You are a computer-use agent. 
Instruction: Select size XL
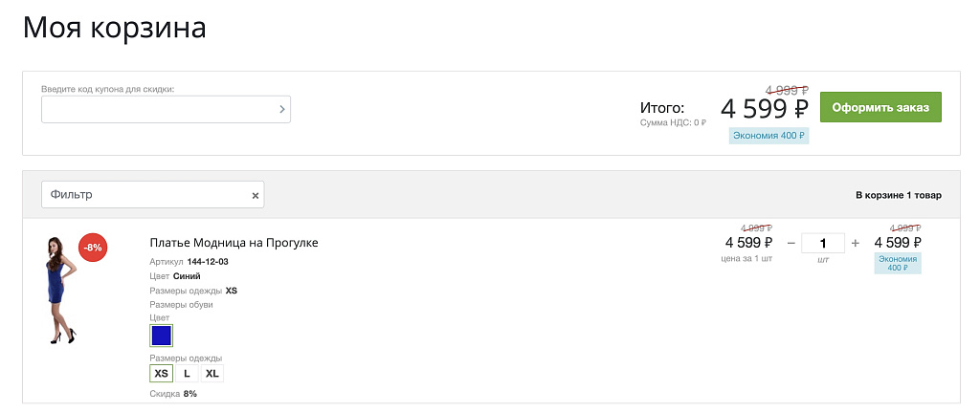point(212,373)
